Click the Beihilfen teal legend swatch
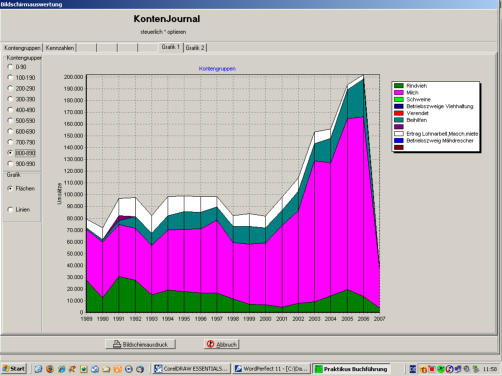The height and width of the screenshot is (376, 502). [x=399, y=120]
